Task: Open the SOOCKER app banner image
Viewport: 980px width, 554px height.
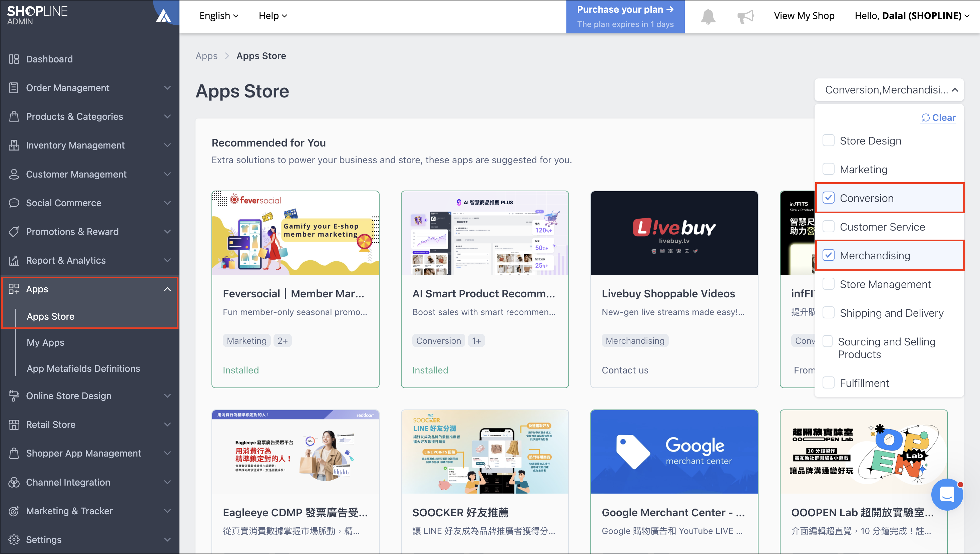Action: tap(485, 452)
